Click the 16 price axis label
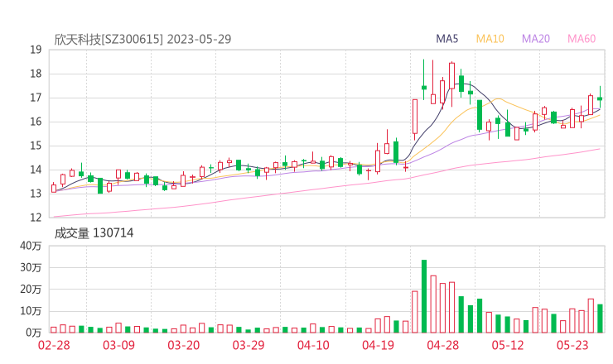 click(36, 122)
